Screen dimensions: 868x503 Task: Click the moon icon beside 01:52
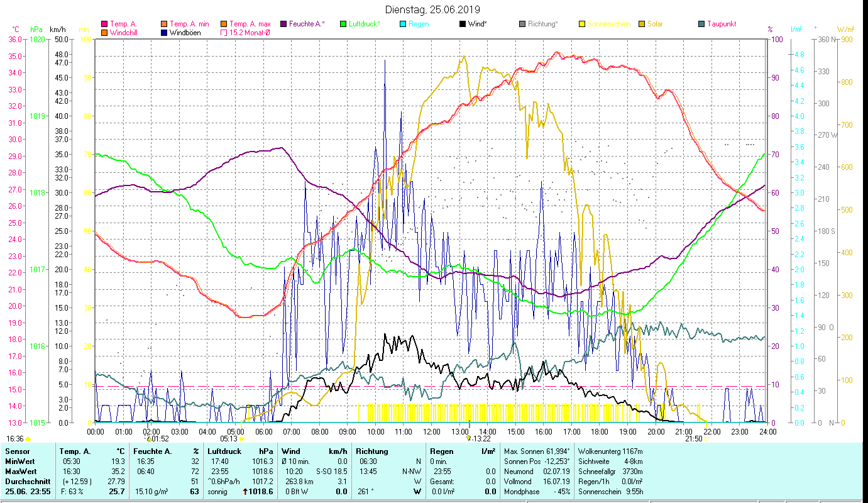(x=148, y=439)
